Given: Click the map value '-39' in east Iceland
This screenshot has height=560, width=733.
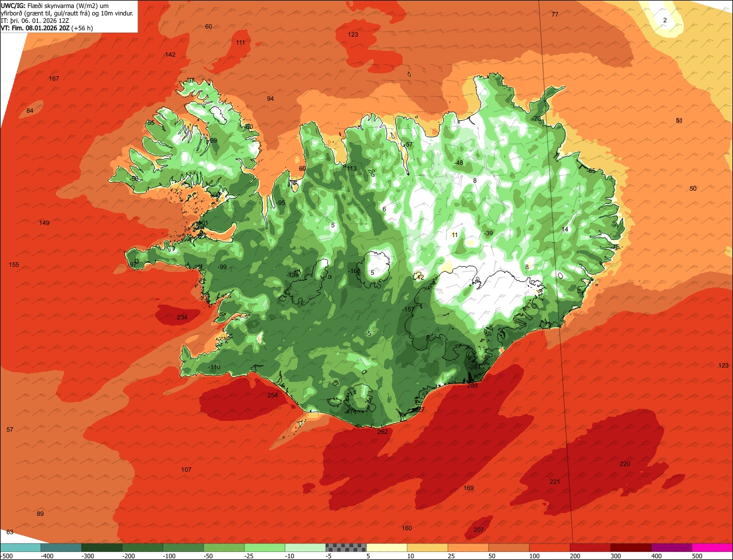Looking at the screenshot, I should click(x=488, y=234).
